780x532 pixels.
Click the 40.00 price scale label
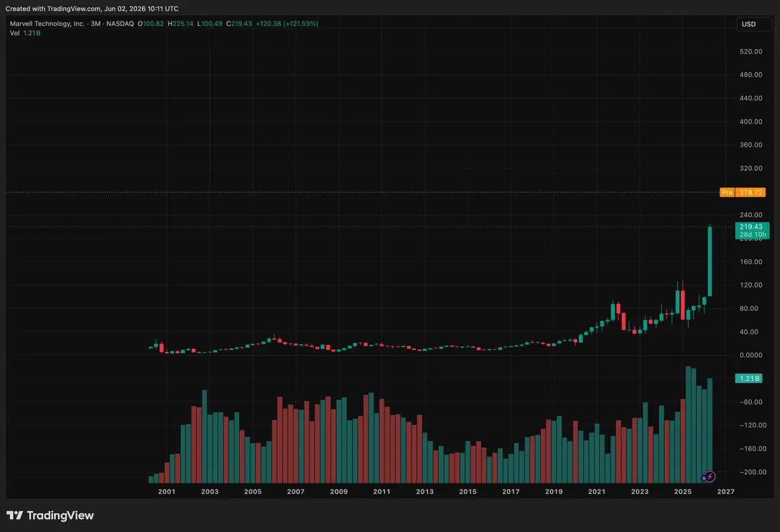[x=750, y=332]
